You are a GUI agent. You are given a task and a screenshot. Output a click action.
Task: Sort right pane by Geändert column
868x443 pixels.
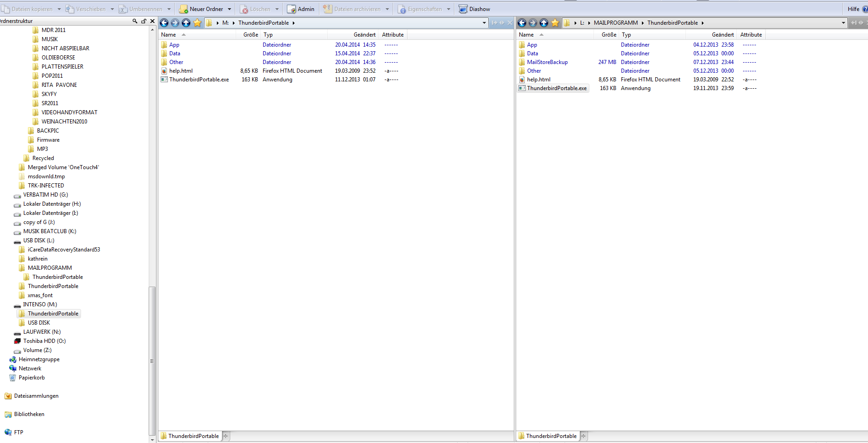point(711,35)
